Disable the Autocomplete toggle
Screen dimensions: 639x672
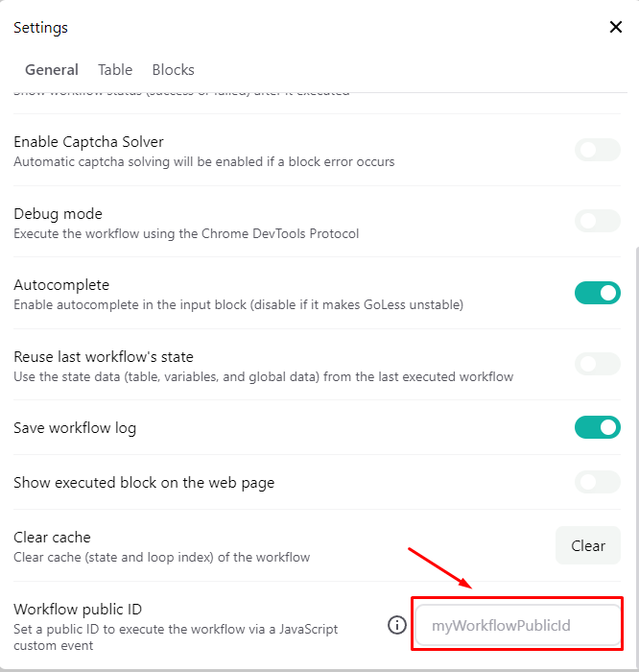(597, 293)
